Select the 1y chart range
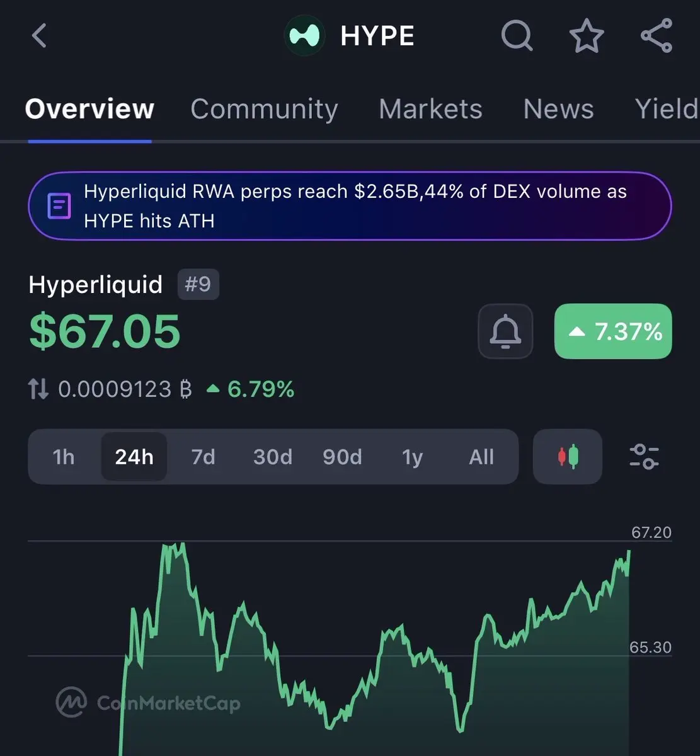The image size is (700, 756). pos(412,457)
